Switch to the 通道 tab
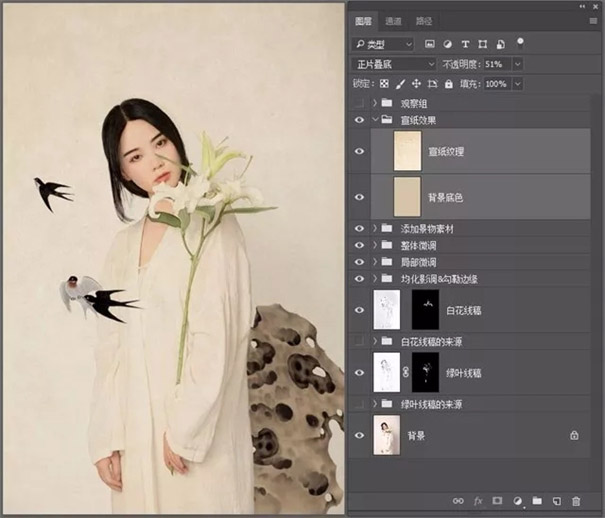 point(393,21)
